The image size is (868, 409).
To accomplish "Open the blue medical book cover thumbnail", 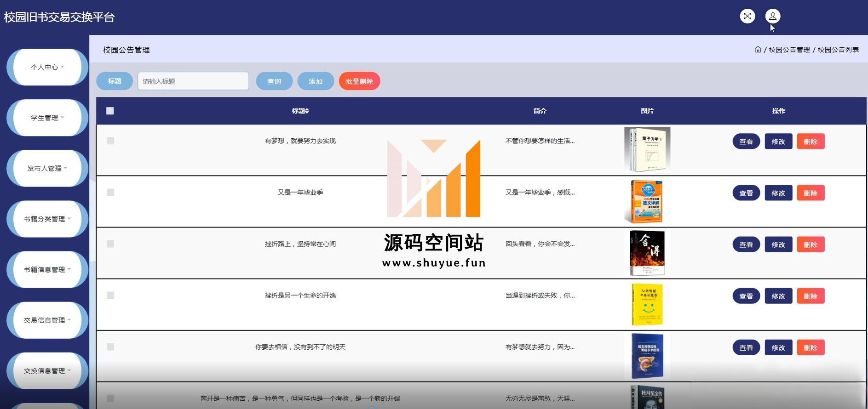I will pyautogui.click(x=647, y=356).
